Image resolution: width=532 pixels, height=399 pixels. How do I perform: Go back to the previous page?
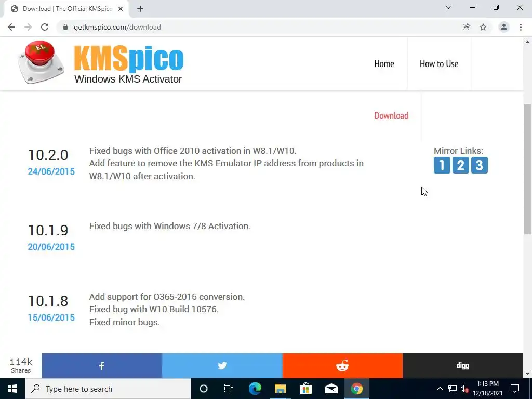(11, 27)
